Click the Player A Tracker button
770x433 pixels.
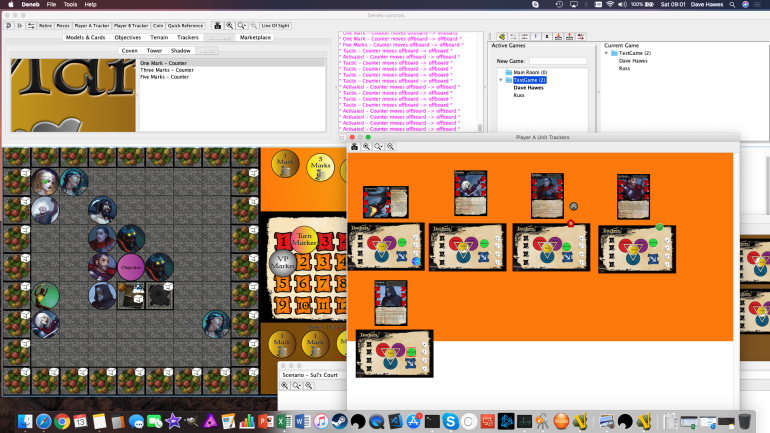pos(94,24)
